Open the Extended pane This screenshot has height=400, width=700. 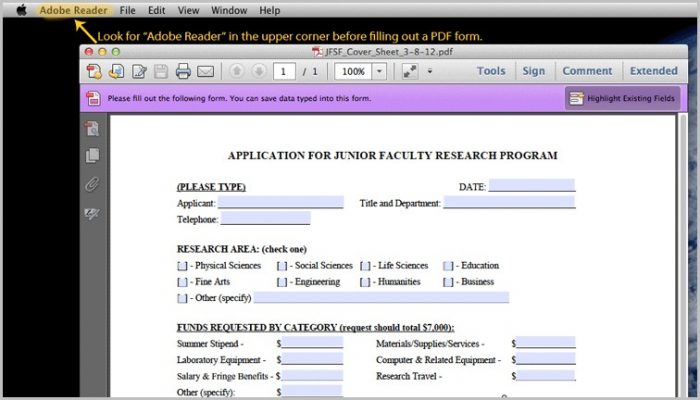coord(654,71)
